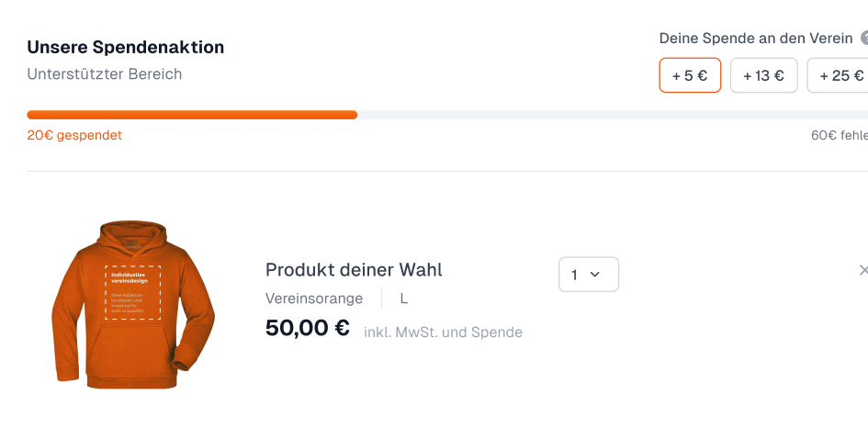Screen dimensions: 868x428
Task: Choose the + 13 € donation amount
Action: (x=764, y=75)
